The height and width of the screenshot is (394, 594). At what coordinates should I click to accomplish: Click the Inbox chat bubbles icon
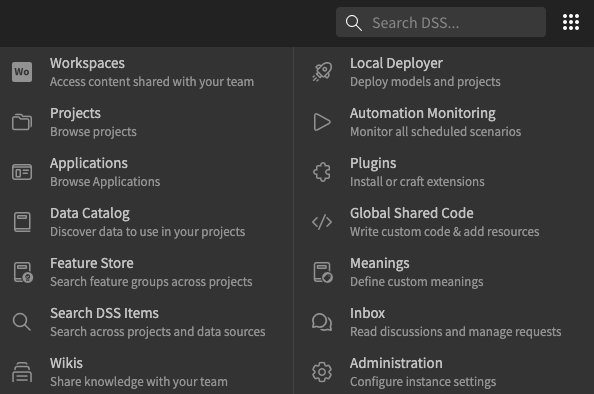322,322
